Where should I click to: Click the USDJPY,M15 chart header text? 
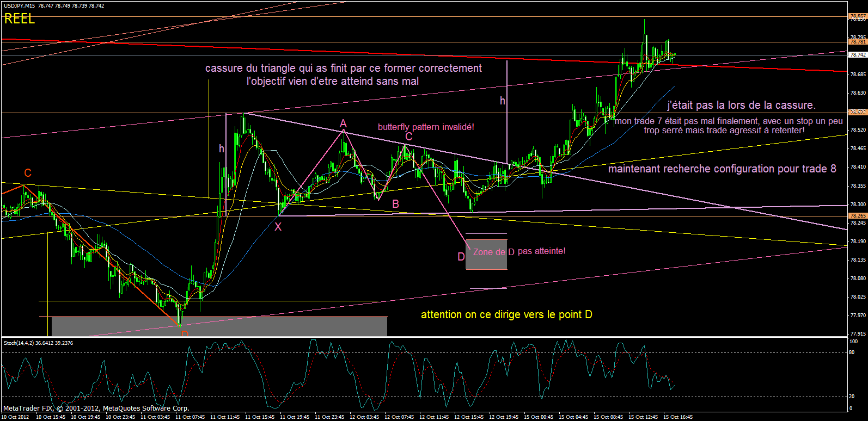(x=54, y=5)
